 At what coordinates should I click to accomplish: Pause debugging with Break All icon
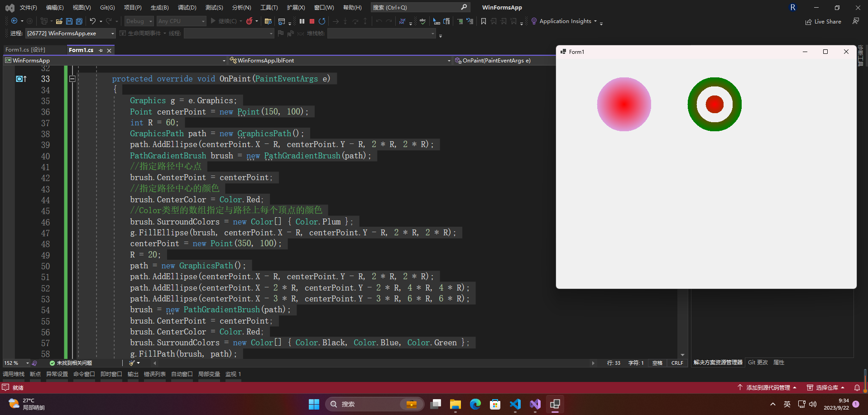(302, 21)
